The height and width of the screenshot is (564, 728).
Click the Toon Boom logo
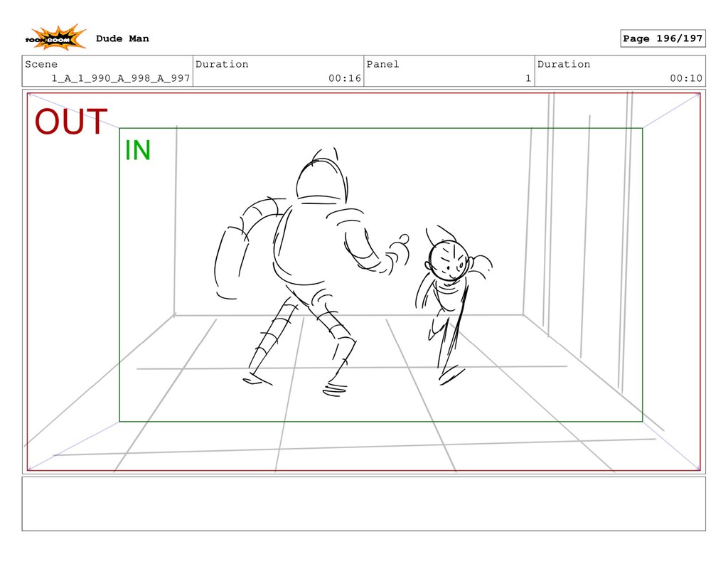coord(55,38)
